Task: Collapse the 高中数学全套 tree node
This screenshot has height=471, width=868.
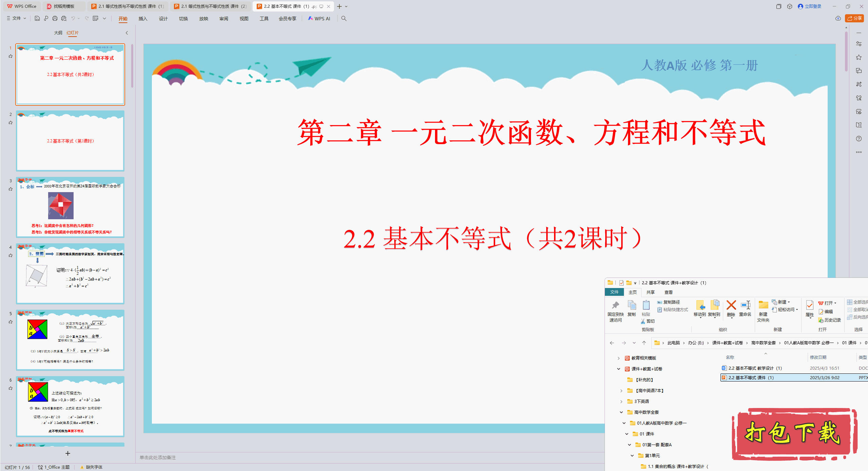Action: (621, 412)
